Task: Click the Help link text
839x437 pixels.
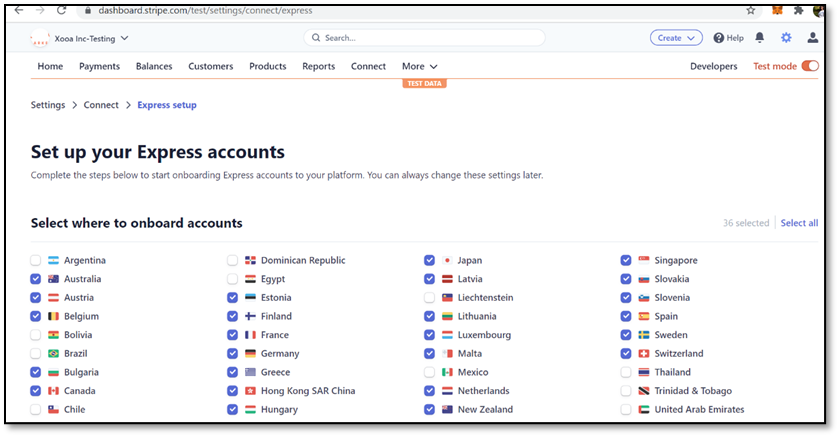Action: tap(735, 38)
